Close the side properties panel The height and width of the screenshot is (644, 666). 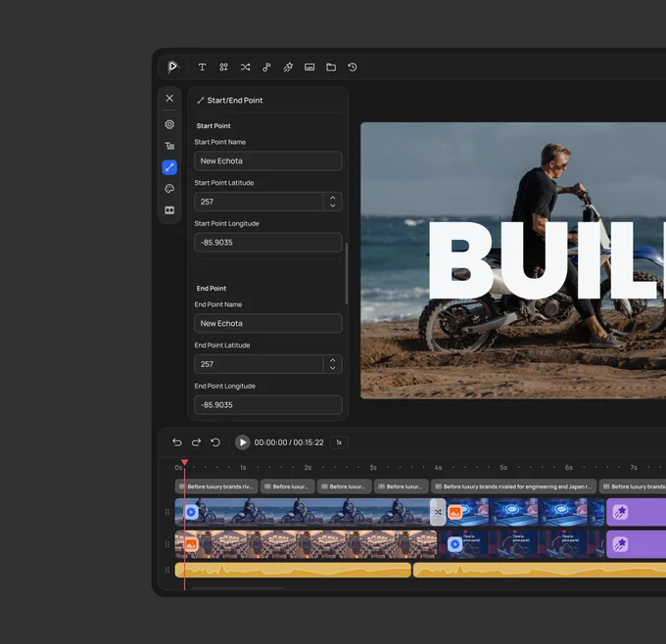[169, 98]
